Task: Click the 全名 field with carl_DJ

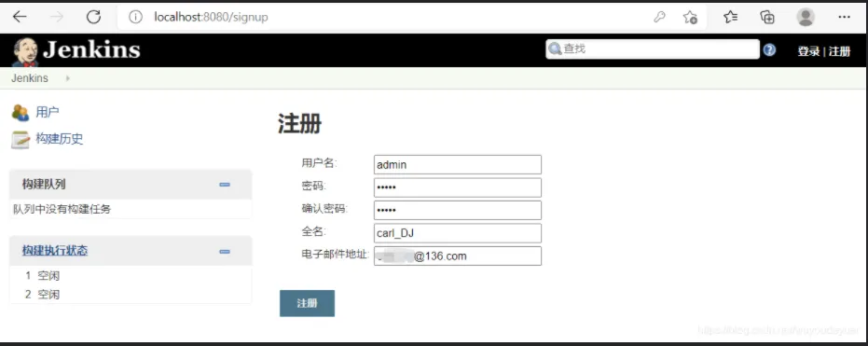Action: coord(457,233)
